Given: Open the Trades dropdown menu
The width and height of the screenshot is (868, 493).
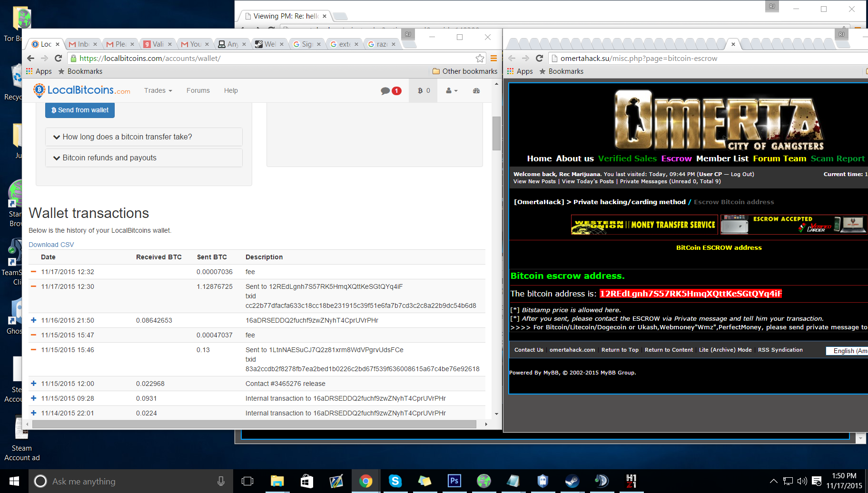Looking at the screenshot, I should pos(158,90).
